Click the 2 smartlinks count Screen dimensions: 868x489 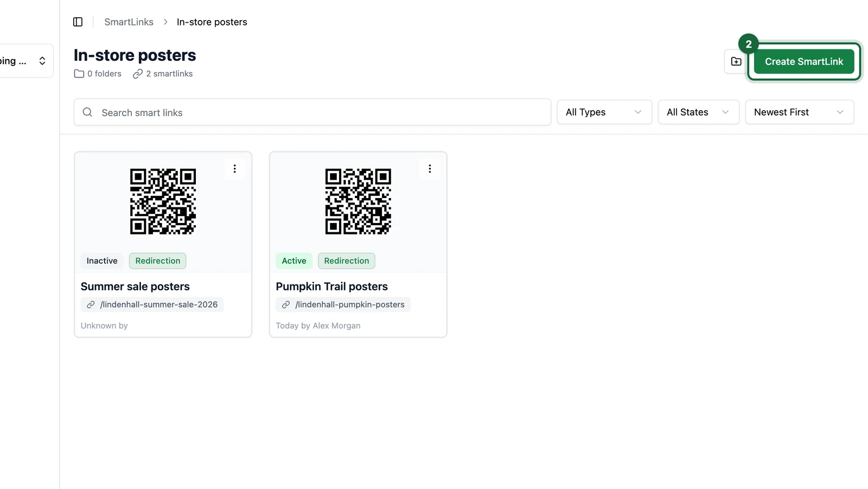point(169,74)
